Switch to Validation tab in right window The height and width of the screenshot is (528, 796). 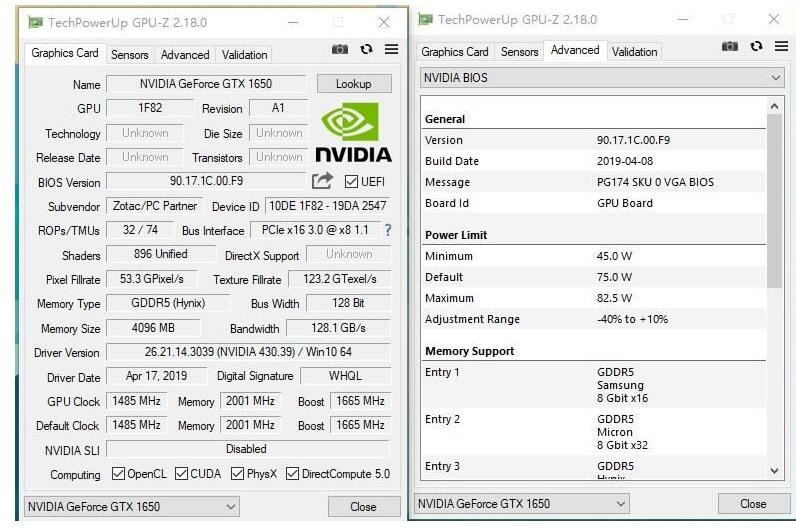pos(634,52)
